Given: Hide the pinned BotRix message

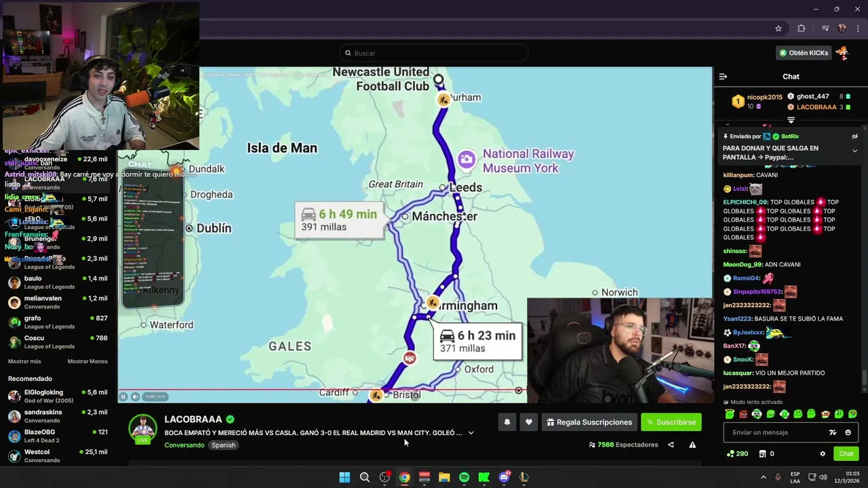Looking at the screenshot, I should 854,136.
